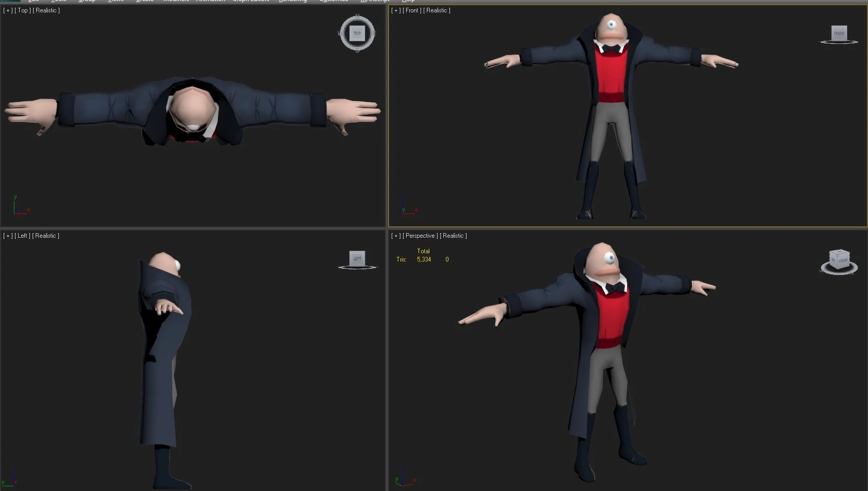
Task: Open the [+] menu in the Top viewport
Action: pos(8,10)
